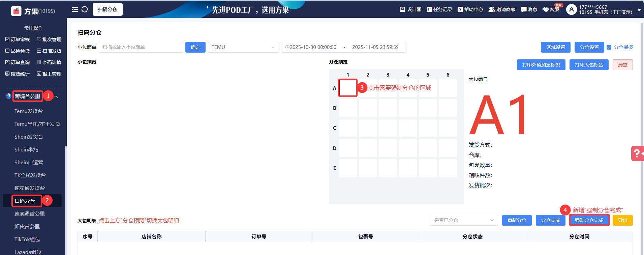Screen dimensions: 644x255
Task: Collapse the 跨境首公里 section chevron
Action: click(56, 97)
